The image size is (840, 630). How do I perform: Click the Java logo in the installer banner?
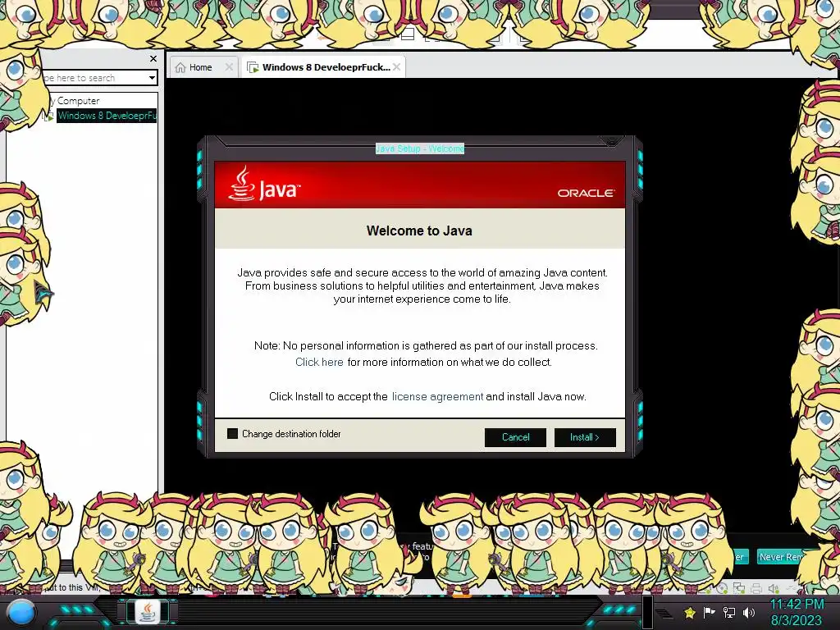(264, 184)
